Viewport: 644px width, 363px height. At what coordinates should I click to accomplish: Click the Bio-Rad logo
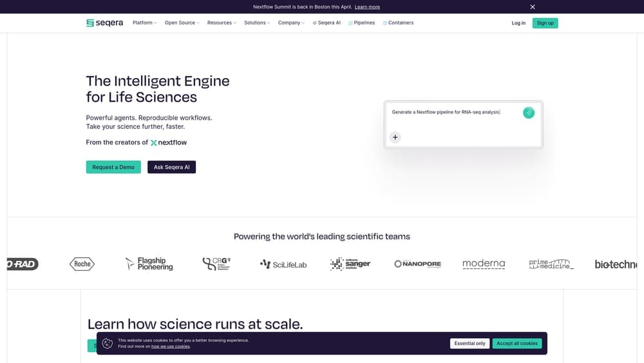23,264
